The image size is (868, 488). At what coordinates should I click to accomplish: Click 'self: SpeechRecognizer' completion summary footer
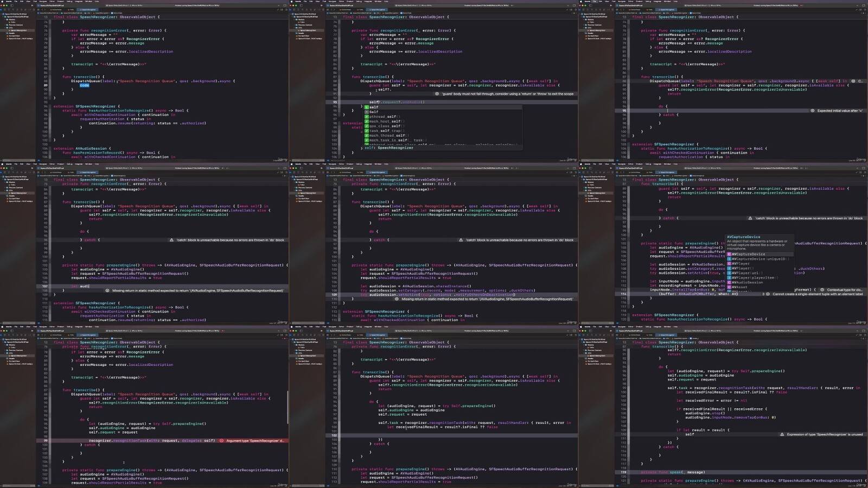(389, 148)
